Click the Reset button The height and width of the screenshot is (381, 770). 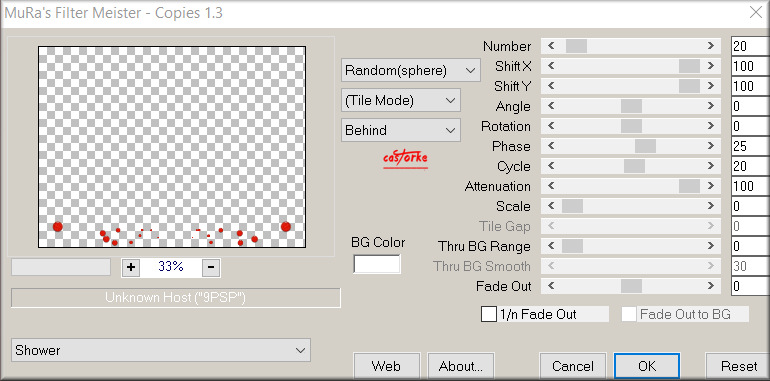[x=738, y=366]
